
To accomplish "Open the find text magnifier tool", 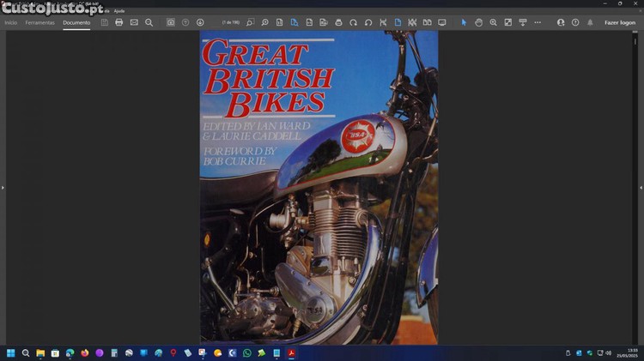I will pyautogui.click(x=149, y=22).
